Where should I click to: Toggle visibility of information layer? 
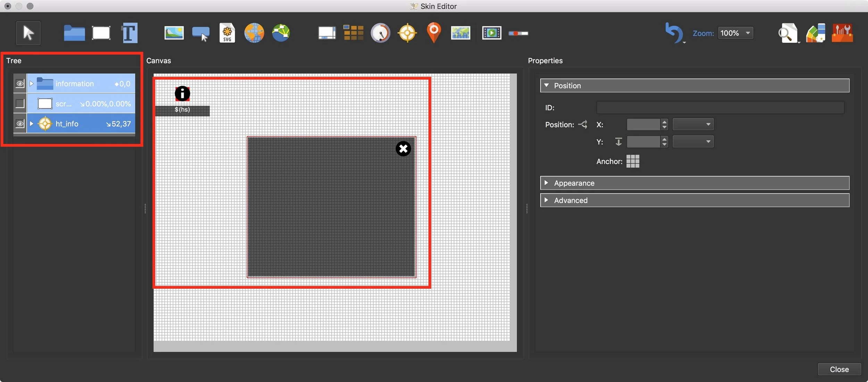coord(20,84)
